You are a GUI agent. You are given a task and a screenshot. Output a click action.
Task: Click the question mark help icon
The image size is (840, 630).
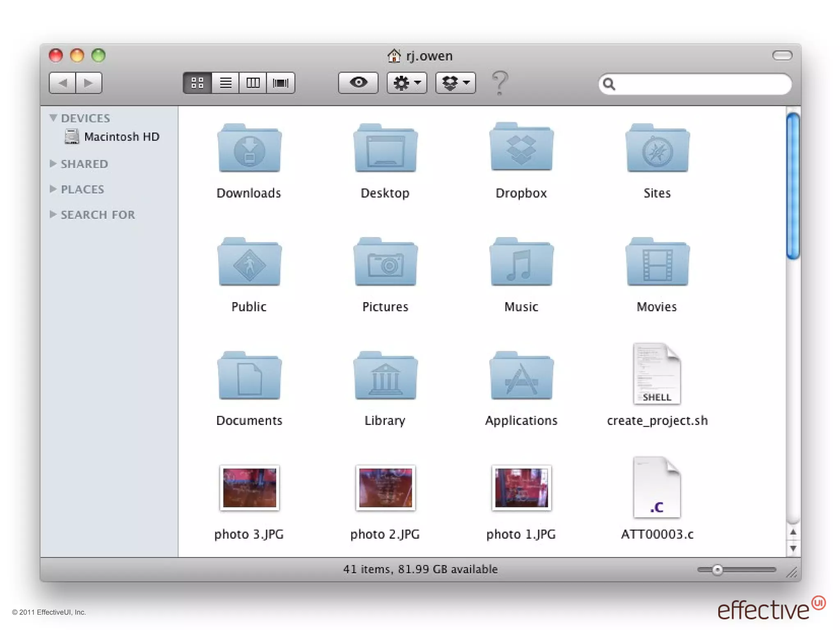coord(500,83)
